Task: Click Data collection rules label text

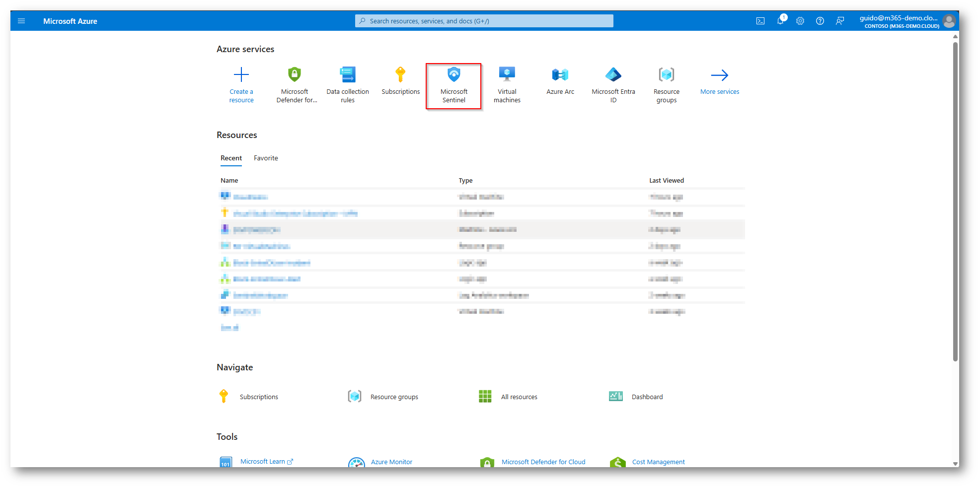Action: pos(348,96)
